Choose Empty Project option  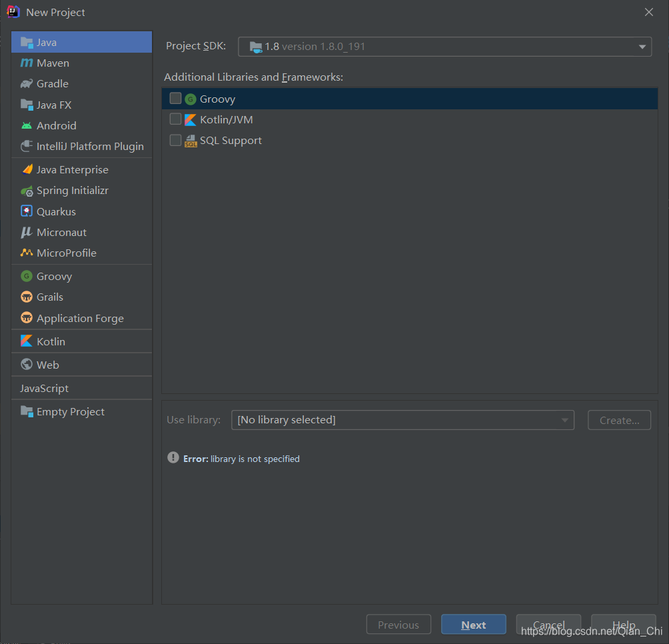(81, 411)
